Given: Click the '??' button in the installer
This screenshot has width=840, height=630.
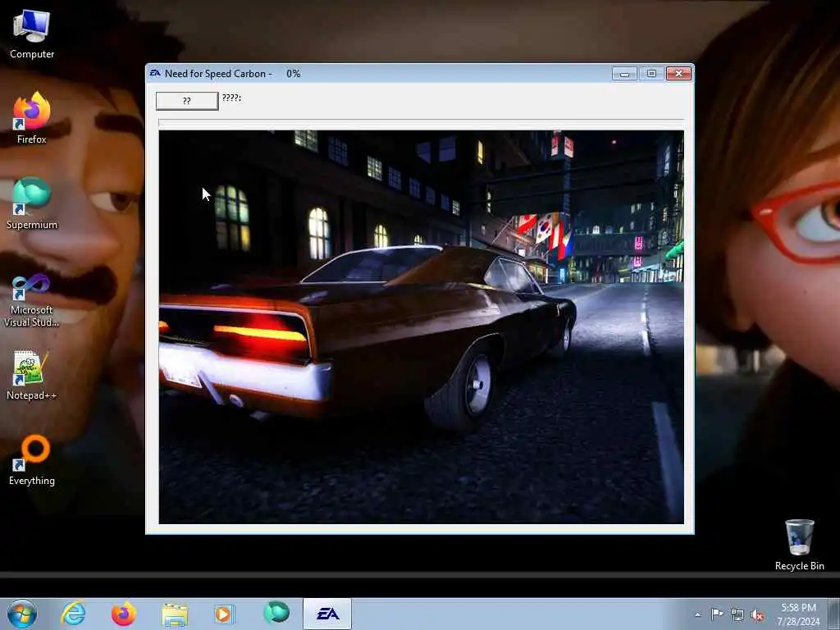Looking at the screenshot, I should (187, 101).
